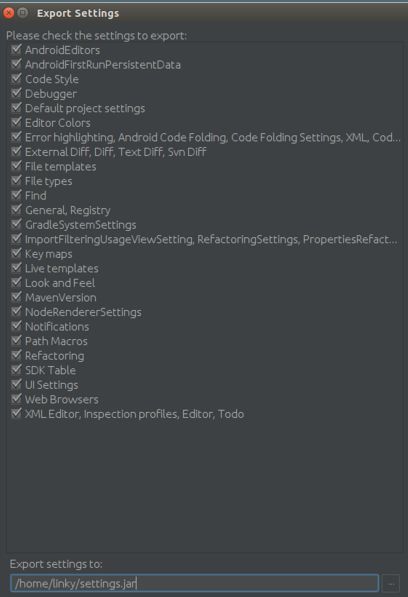Uncheck the MavenVersion checkbox
Viewport: 408px width, 597px height.
[x=16, y=297]
